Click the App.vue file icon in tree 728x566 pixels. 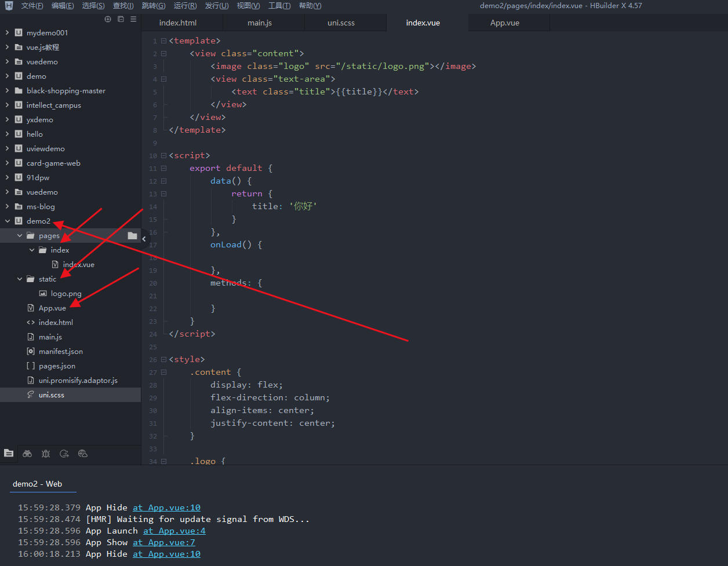(x=31, y=308)
